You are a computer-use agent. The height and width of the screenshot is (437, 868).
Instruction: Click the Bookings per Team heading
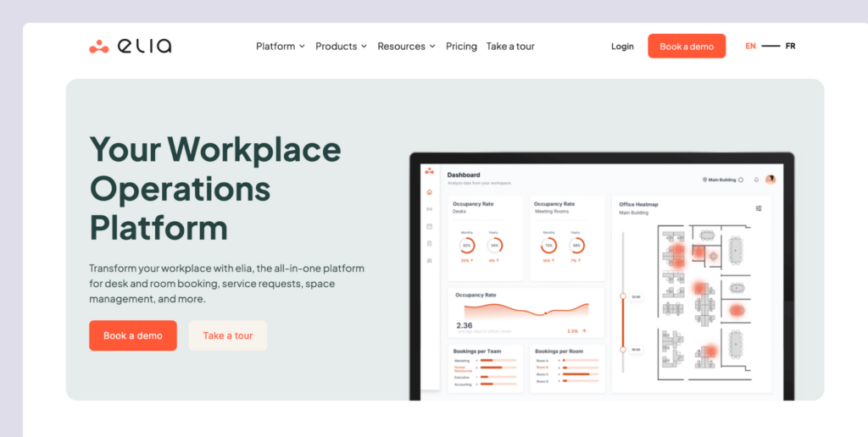pos(476,351)
